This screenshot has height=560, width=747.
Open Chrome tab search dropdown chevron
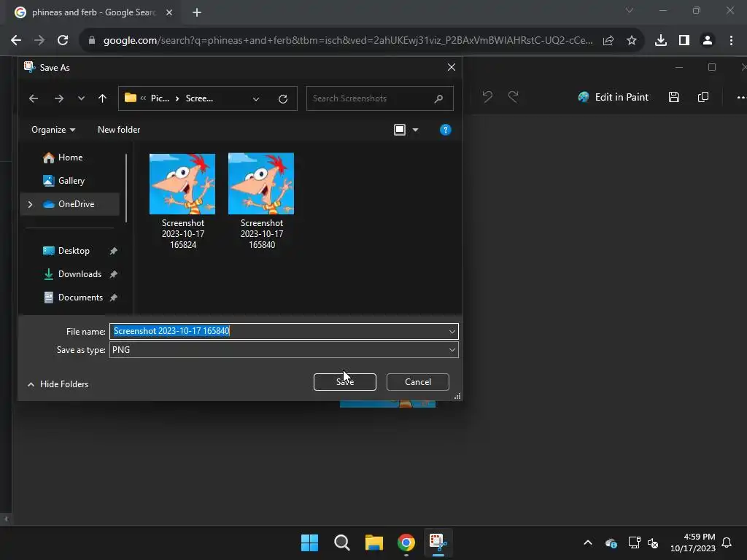[x=630, y=10]
